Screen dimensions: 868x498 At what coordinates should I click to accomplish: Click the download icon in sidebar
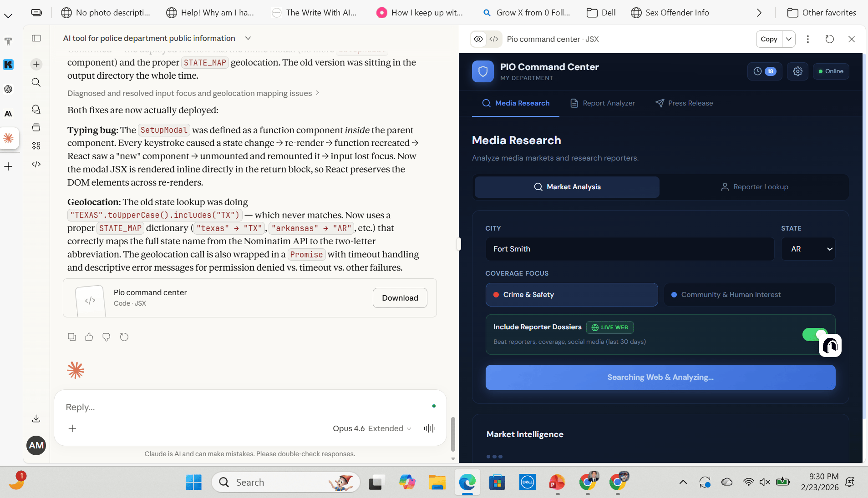tap(36, 418)
